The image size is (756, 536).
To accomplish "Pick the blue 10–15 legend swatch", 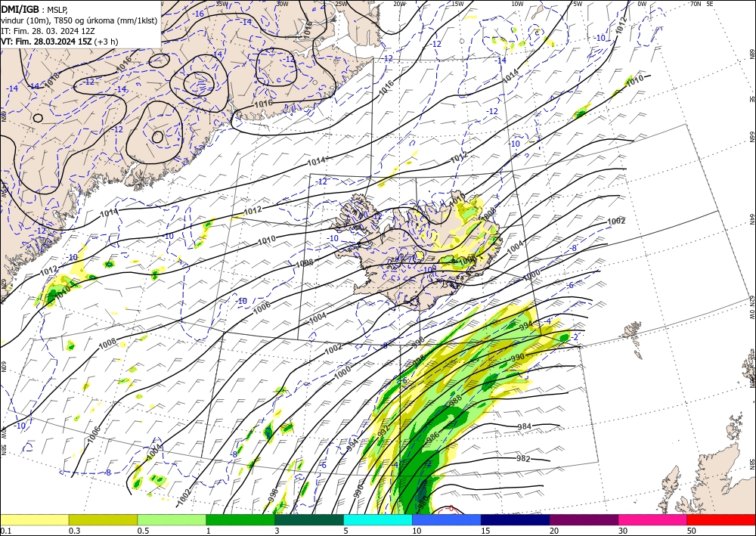I will pos(447,519).
